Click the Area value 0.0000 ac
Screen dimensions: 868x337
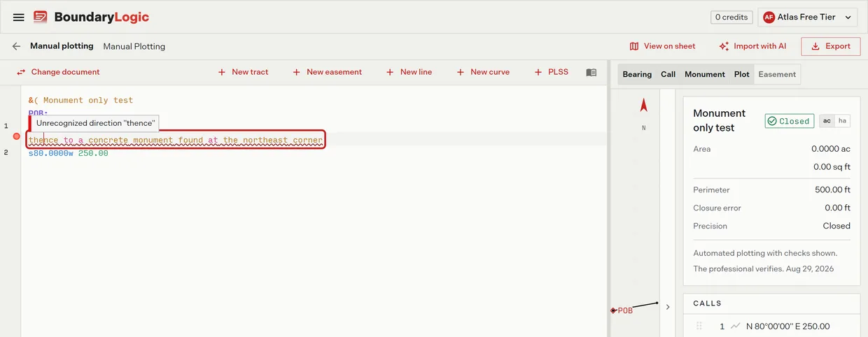click(x=831, y=149)
